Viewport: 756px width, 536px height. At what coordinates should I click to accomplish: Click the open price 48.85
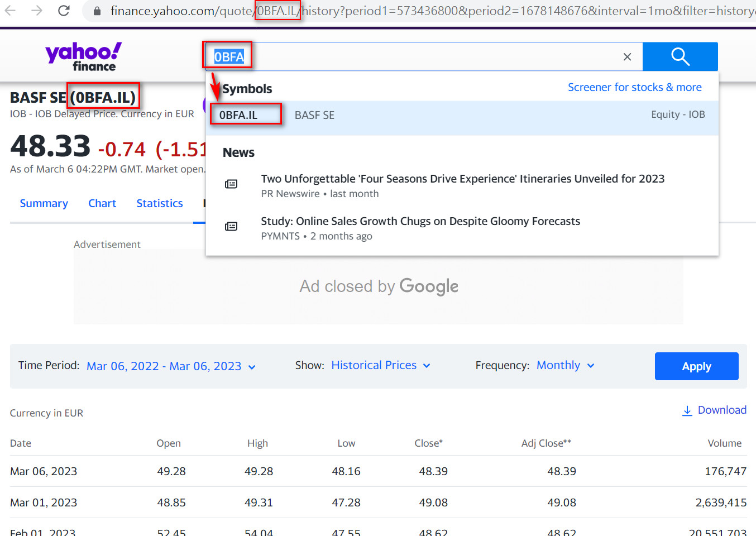point(171,502)
